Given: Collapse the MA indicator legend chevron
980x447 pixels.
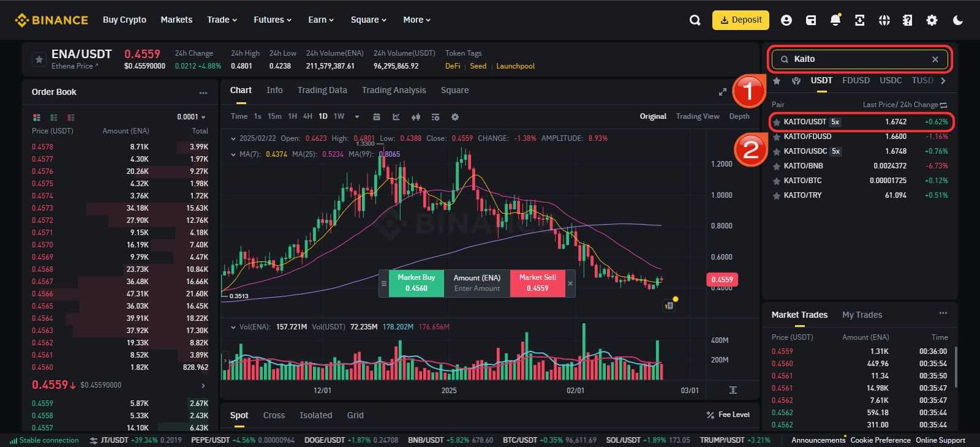Looking at the screenshot, I should (233, 154).
